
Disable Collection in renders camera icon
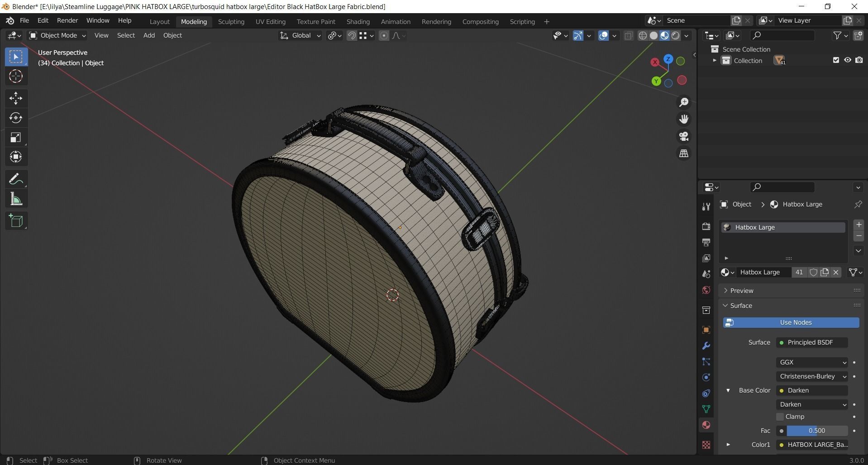[x=859, y=60]
